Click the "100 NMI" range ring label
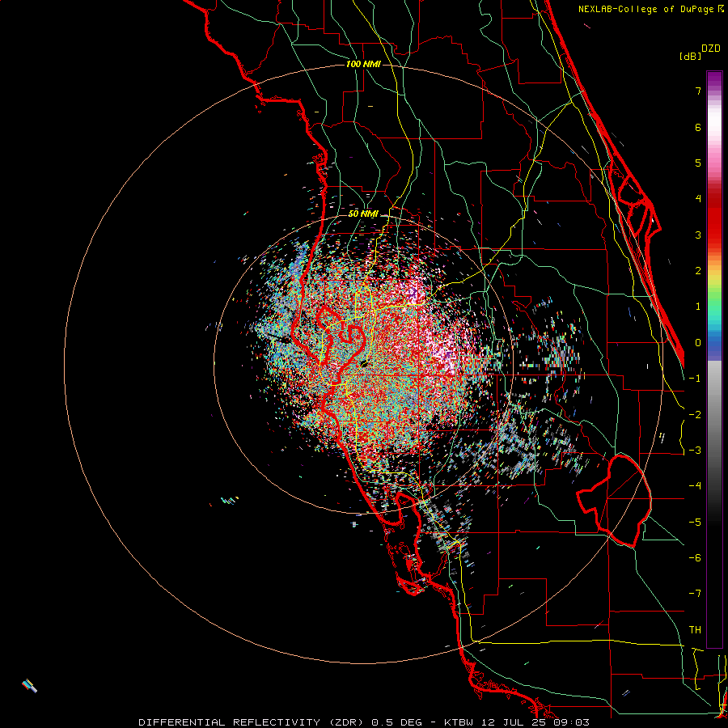This screenshot has width=728, height=728. 363,64
